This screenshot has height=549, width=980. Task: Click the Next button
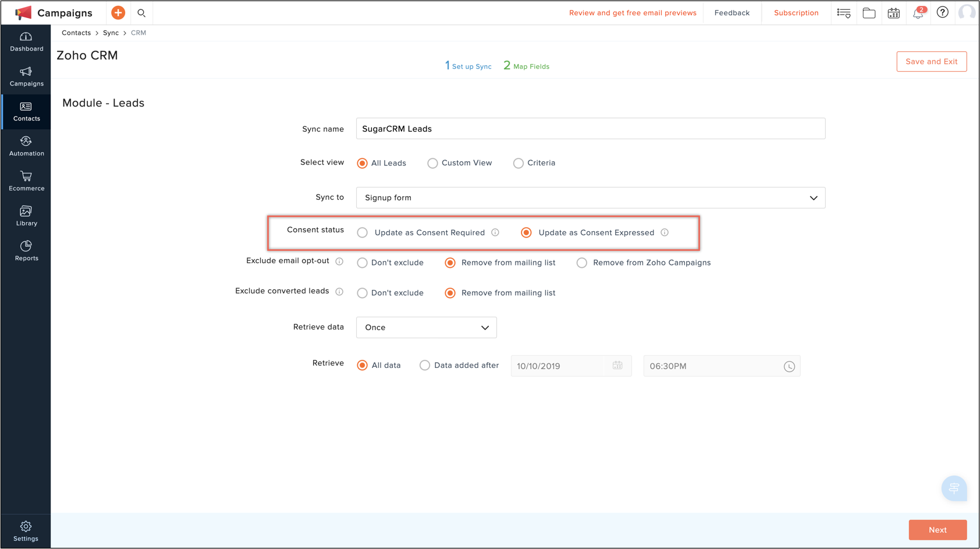pyautogui.click(x=938, y=530)
